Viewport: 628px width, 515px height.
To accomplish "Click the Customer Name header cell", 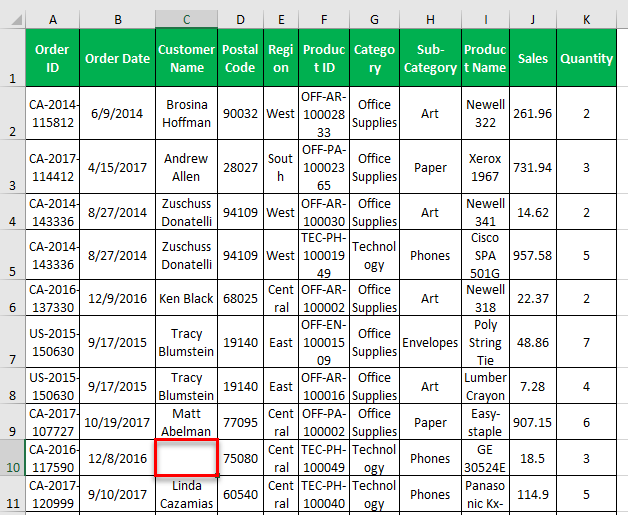I will [x=186, y=58].
